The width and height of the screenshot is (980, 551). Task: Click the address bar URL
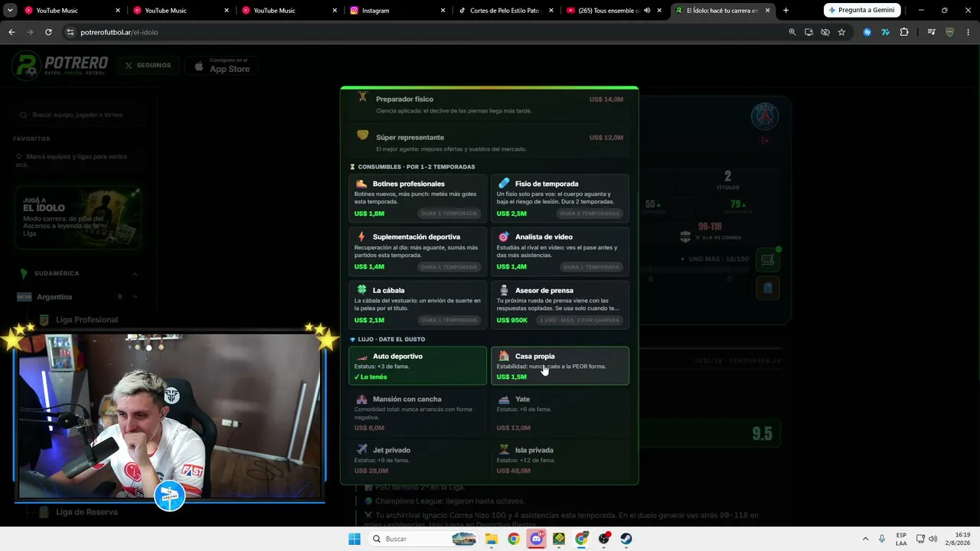click(119, 32)
